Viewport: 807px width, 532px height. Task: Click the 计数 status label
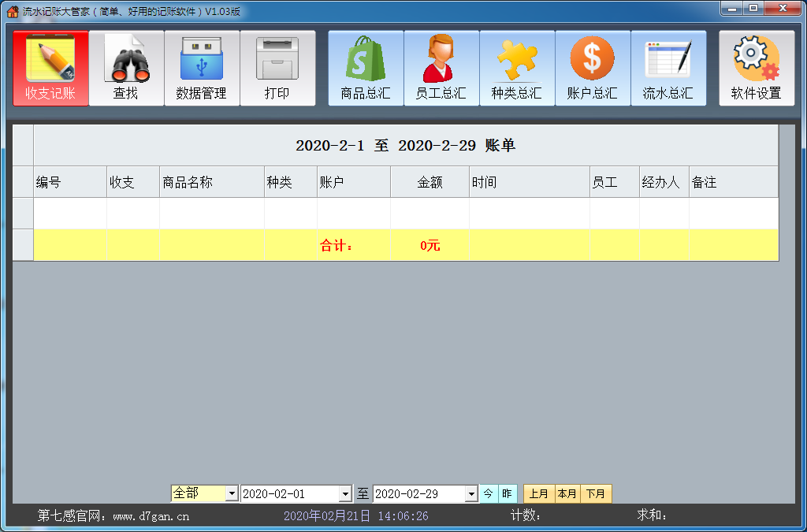[525, 515]
